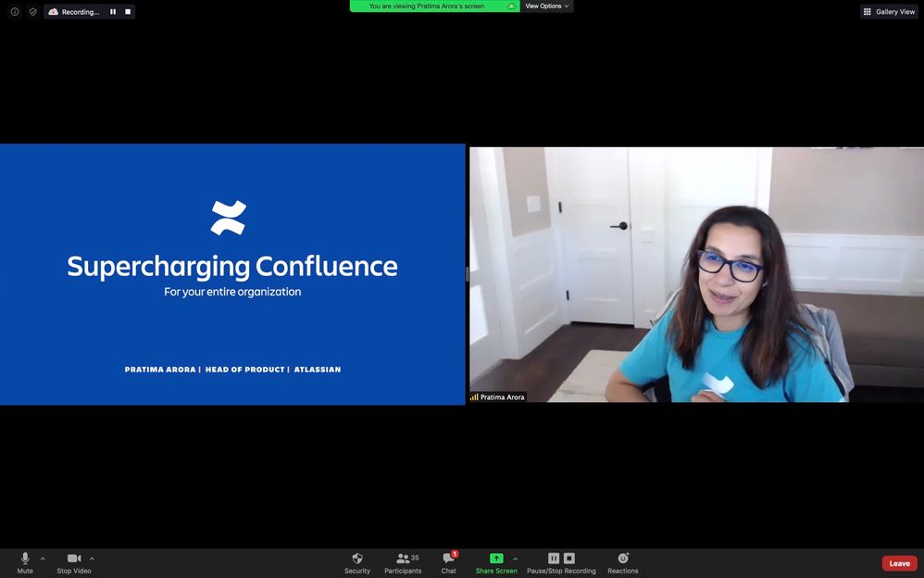Expand video options caret beside Stop Video
The image size is (924, 578).
92,558
